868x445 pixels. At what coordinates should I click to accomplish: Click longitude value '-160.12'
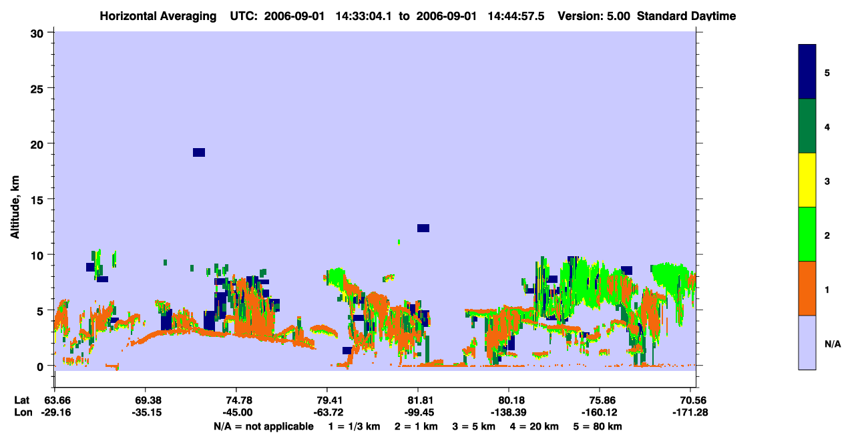click(x=600, y=412)
